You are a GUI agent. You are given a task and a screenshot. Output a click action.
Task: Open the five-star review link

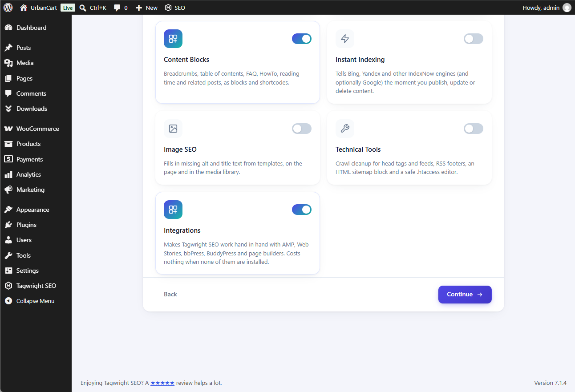pyautogui.click(x=162, y=383)
